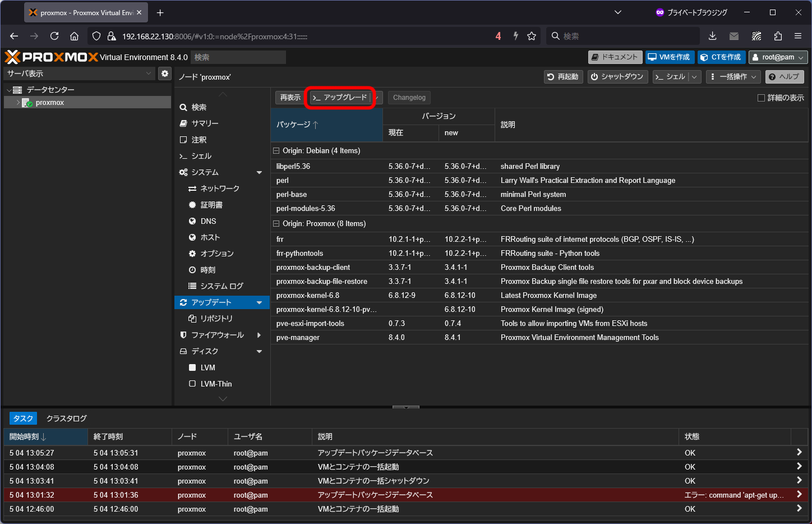Open Firefox downloads icon
812x524 pixels.
click(x=713, y=36)
